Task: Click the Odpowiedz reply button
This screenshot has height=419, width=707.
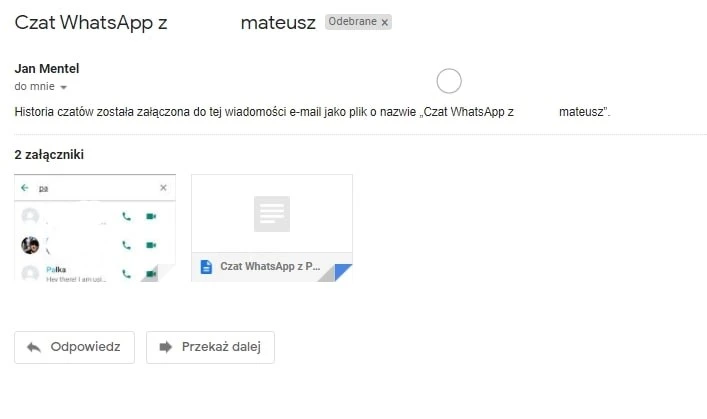Action: [74, 347]
